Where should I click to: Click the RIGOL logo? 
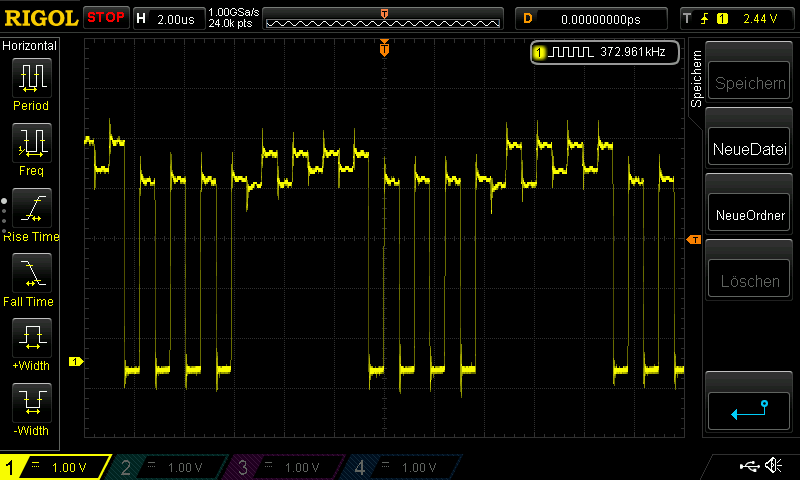pyautogui.click(x=41, y=18)
